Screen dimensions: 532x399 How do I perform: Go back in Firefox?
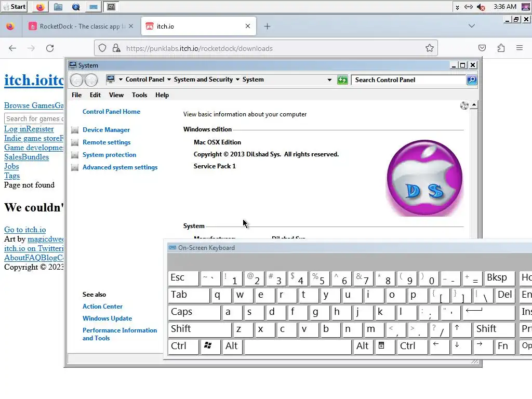12,48
